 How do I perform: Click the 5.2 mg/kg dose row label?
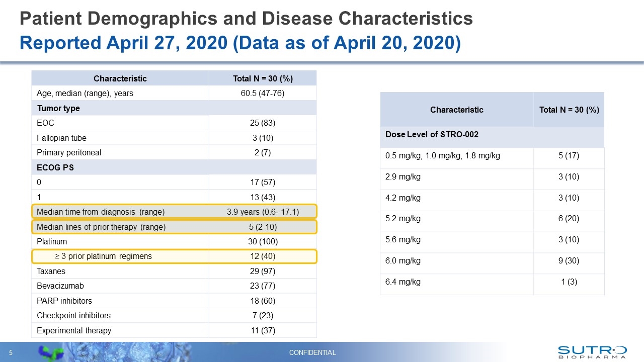[403, 219]
